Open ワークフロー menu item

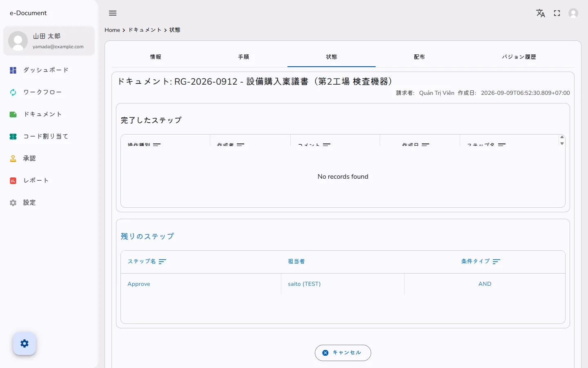tap(49, 92)
